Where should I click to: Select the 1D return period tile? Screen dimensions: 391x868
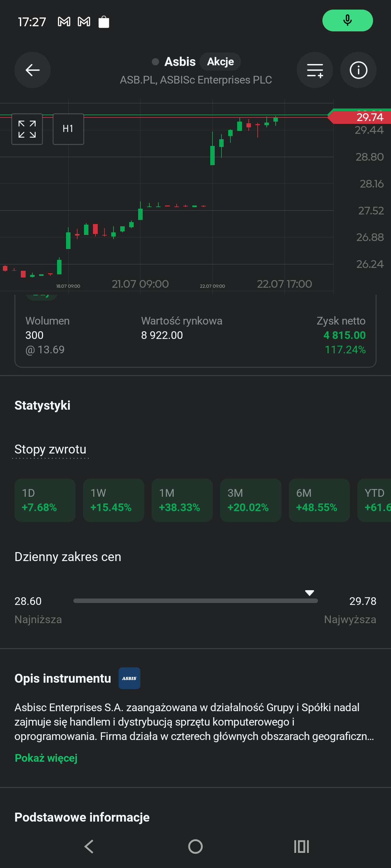45,500
